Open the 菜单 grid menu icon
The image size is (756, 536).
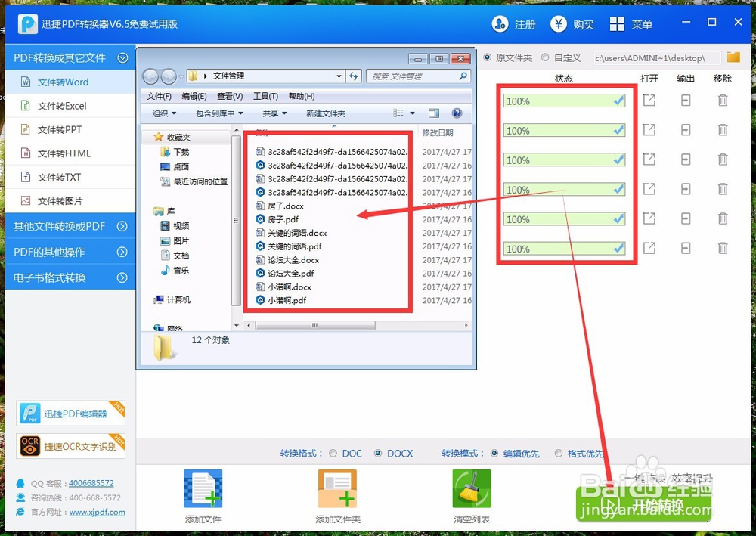click(x=617, y=23)
